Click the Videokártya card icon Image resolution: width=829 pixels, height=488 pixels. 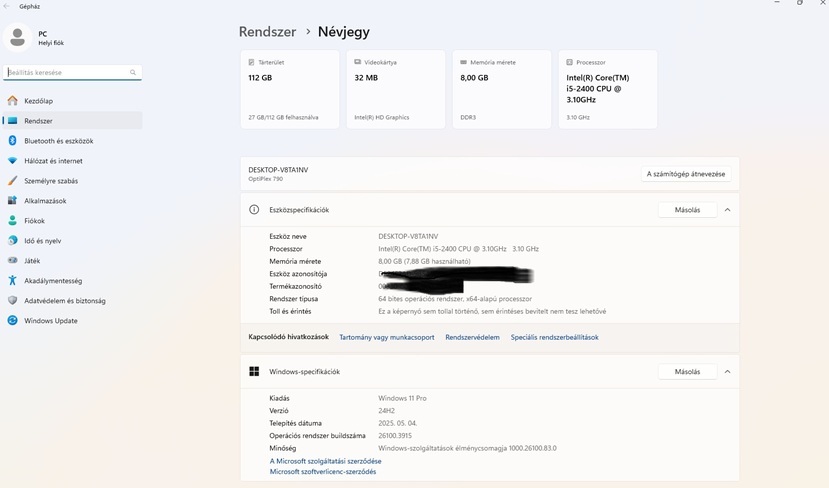[357, 62]
